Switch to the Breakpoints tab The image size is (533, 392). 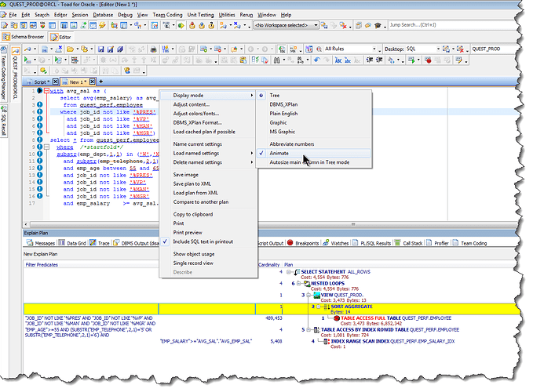[x=305, y=243]
